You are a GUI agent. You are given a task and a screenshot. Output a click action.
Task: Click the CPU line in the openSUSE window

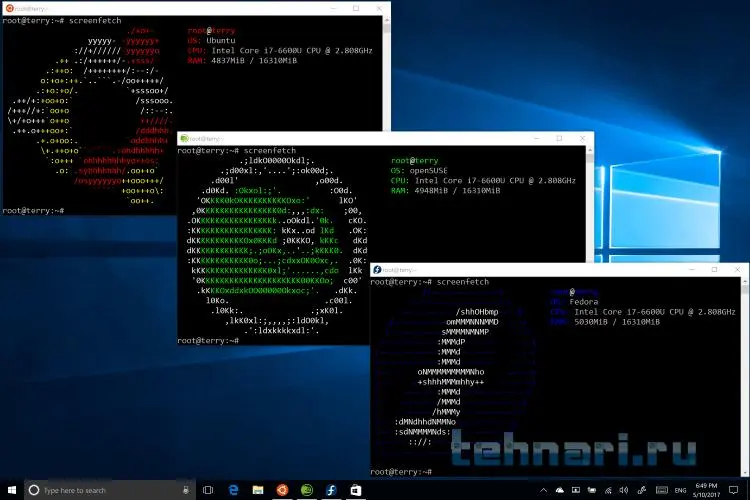(x=483, y=180)
